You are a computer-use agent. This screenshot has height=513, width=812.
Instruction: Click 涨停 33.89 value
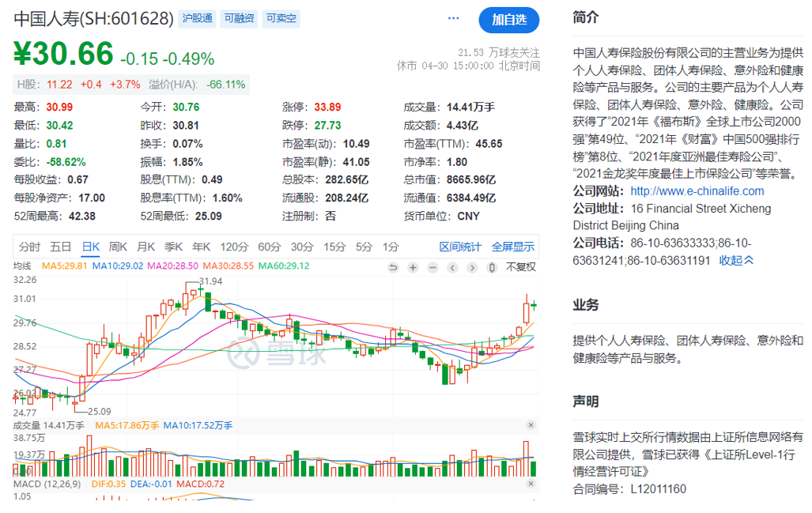328,108
